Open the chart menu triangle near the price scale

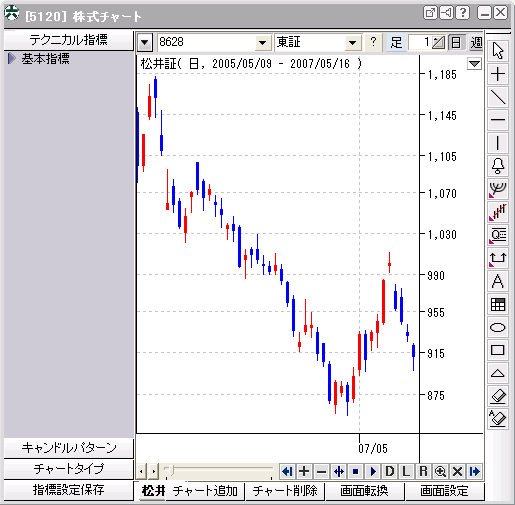click(474, 63)
